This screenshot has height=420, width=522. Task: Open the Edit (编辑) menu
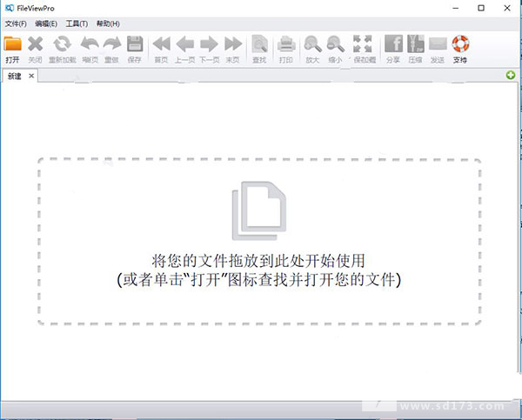[x=46, y=23]
